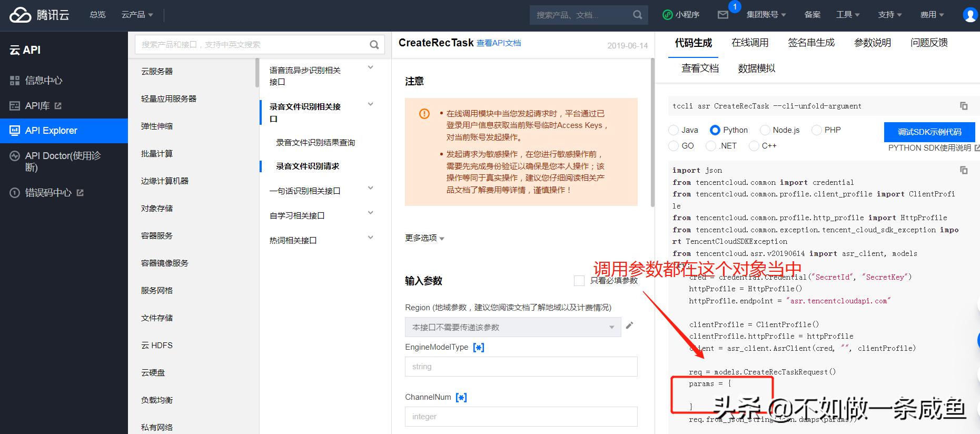980x434 pixels.
Task: Click the warning notice icon
Action: 424,114
